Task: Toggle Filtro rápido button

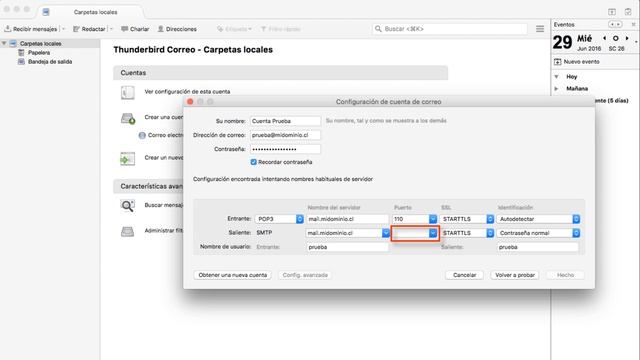Action: tap(280, 29)
